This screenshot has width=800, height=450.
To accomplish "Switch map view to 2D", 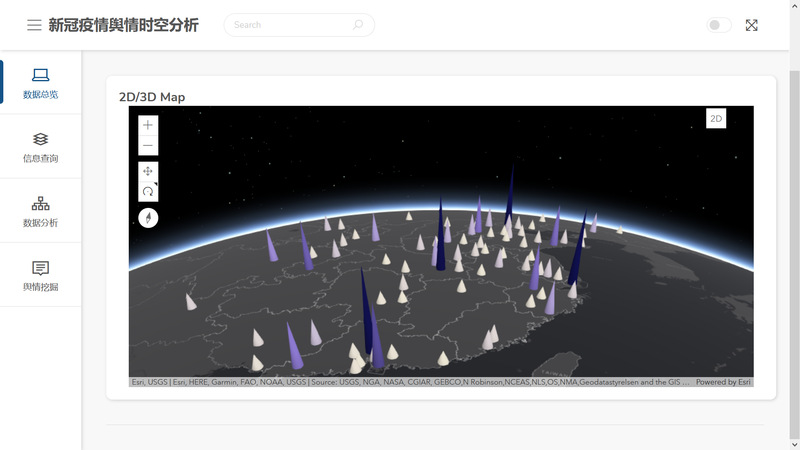I will (x=716, y=118).
